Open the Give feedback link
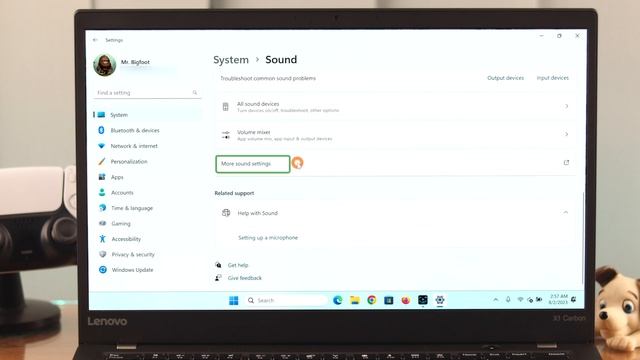Image resolution: width=640 pixels, height=360 pixels. coord(244,278)
